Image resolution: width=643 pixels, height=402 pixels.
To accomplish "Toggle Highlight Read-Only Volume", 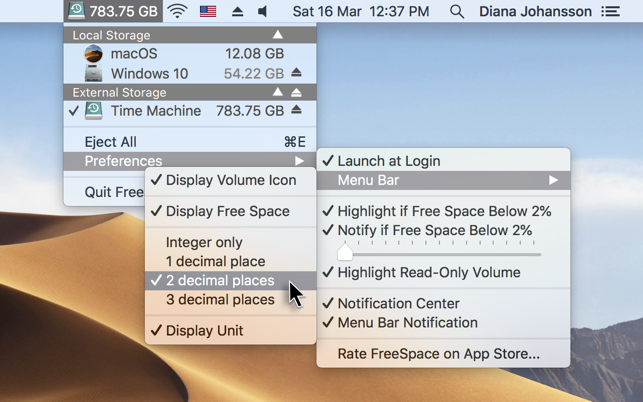I will tap(443, 272).
